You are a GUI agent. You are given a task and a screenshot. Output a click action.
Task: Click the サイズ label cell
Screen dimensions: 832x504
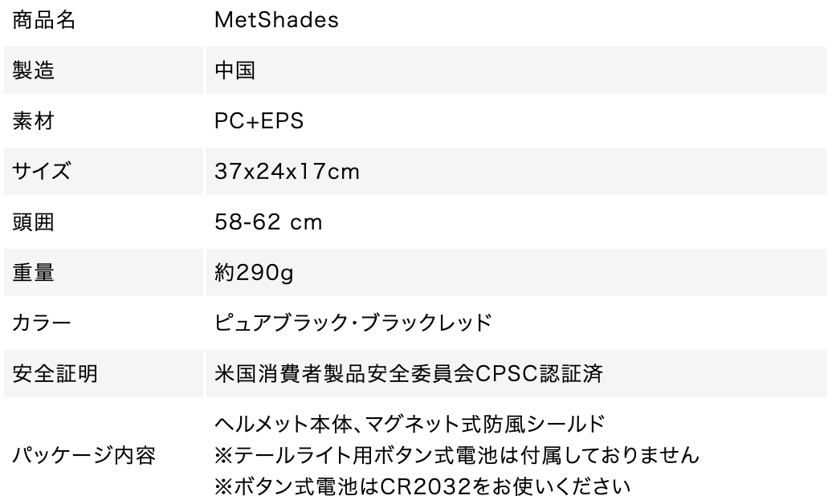(x=104, y=172)
